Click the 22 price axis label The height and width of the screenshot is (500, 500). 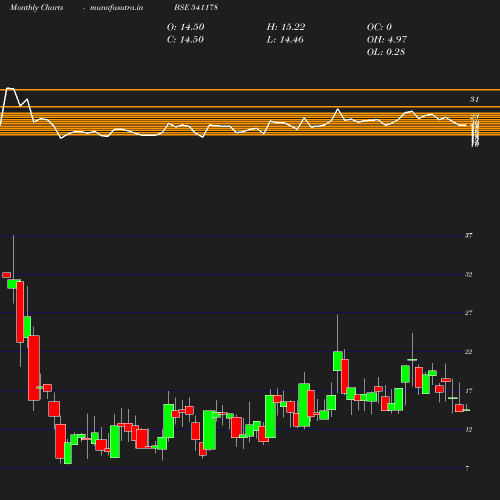click(469, 352)
